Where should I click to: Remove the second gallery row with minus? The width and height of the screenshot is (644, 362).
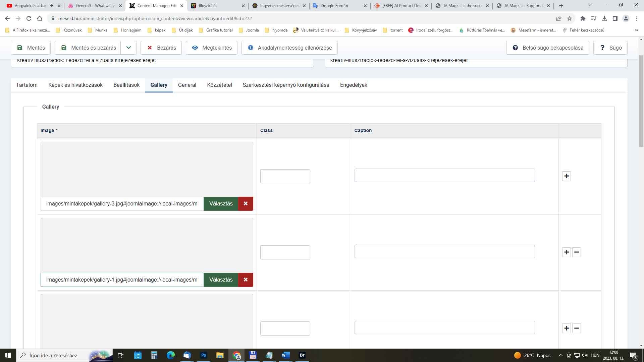pos(577,252)
